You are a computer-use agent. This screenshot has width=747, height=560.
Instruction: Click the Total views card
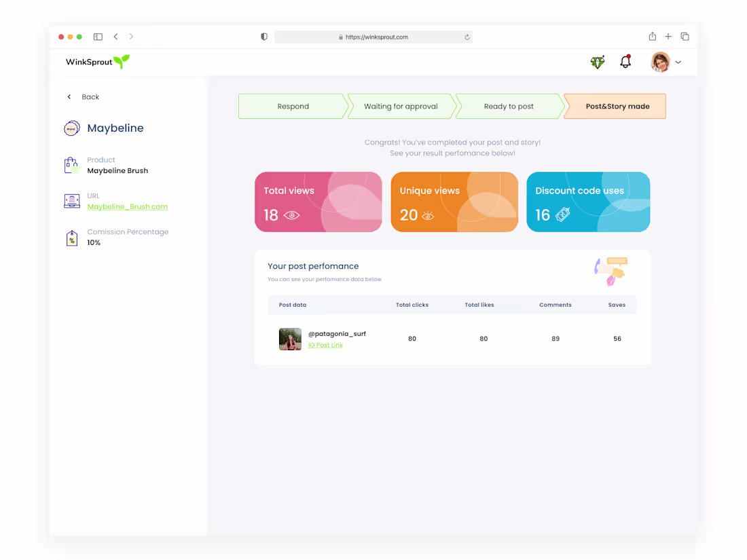click(x=318, y=202)
